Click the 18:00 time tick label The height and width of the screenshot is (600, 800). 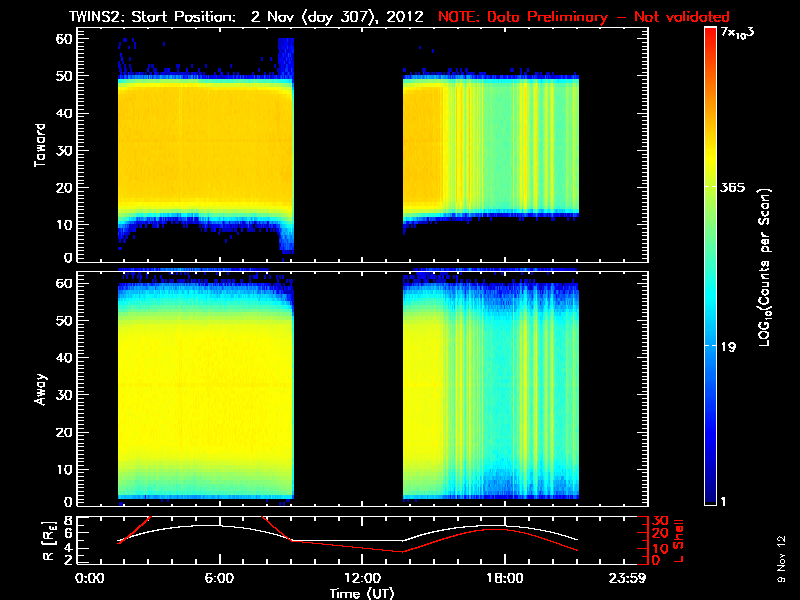(x=504, y=578)
